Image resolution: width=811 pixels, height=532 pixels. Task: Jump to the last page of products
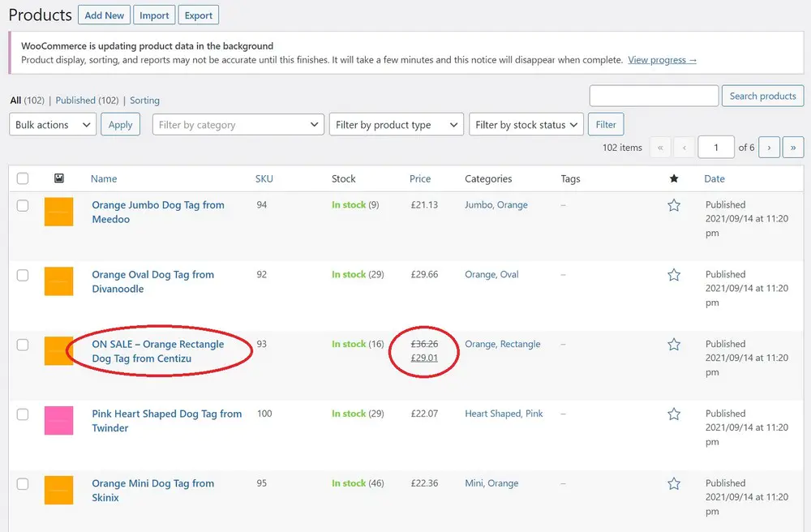click(792, 148)
